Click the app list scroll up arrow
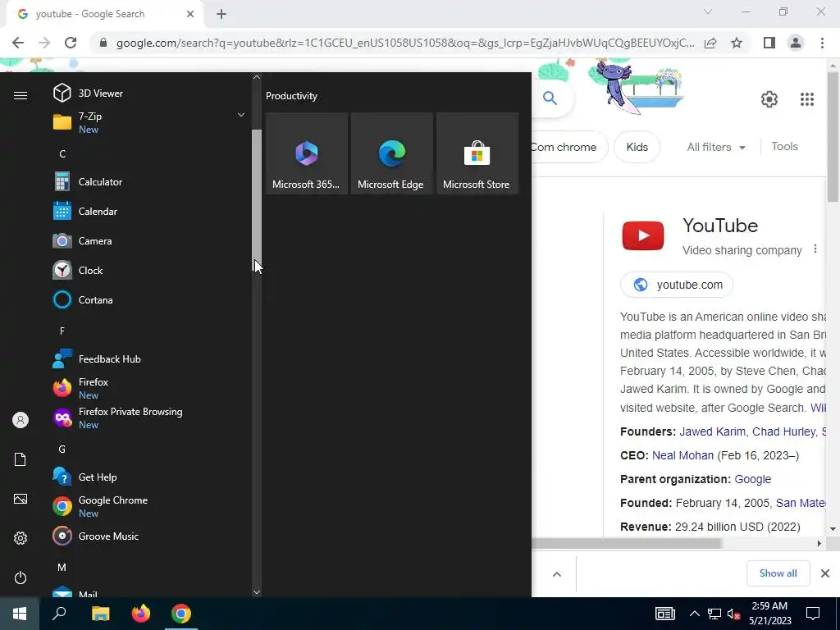Screen dimensions: 840x630 click(x=257, y=77)
